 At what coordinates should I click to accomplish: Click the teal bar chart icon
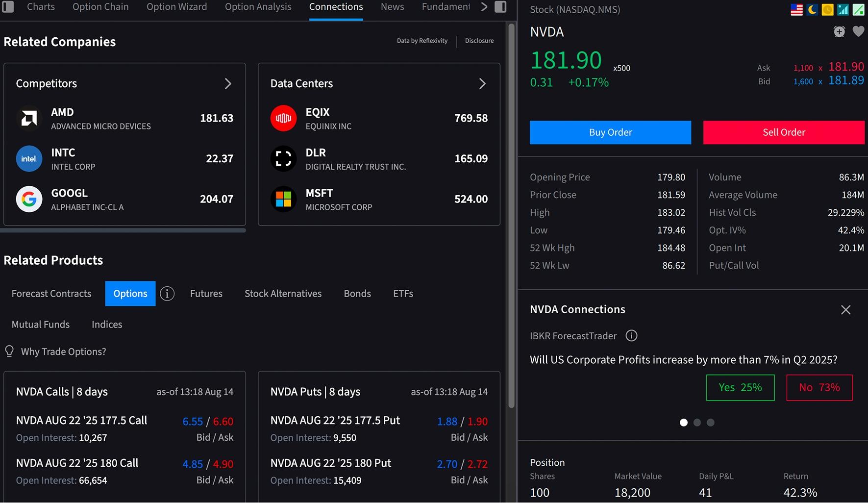click(x=843, y=9)
